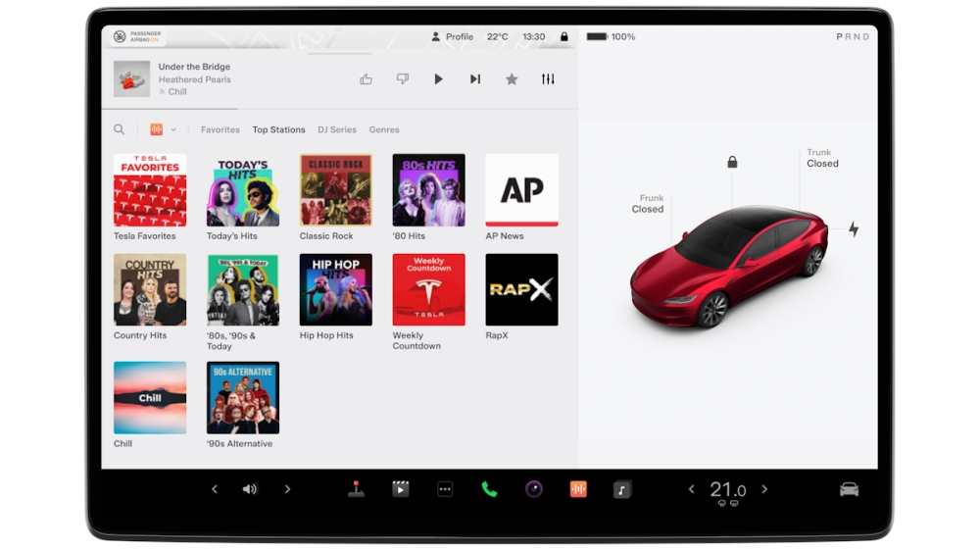Open the orange streaming app in dock
This screenshot has width=980, height=551.
point(578,489)
